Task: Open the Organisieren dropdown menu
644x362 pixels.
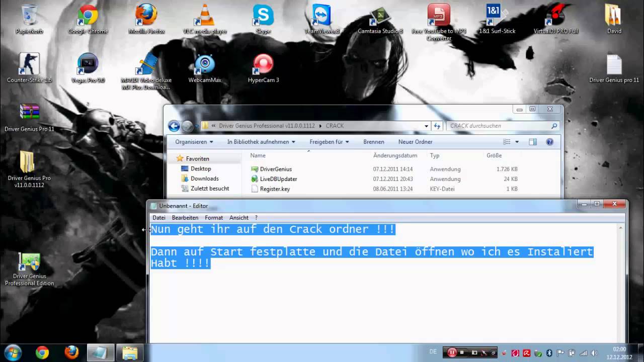Action: pos(194,142)
